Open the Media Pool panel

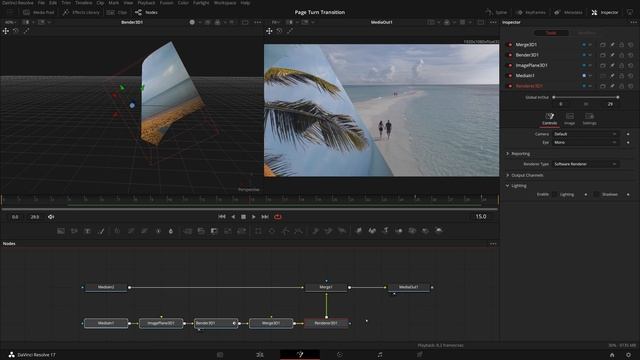click(39, 12)
